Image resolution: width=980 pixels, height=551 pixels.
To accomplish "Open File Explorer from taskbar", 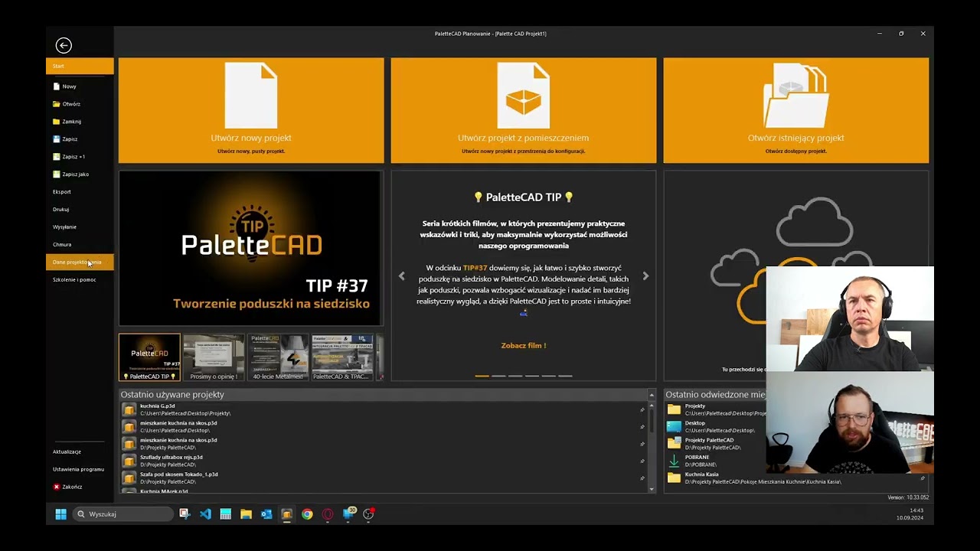I will pos(246,514).
